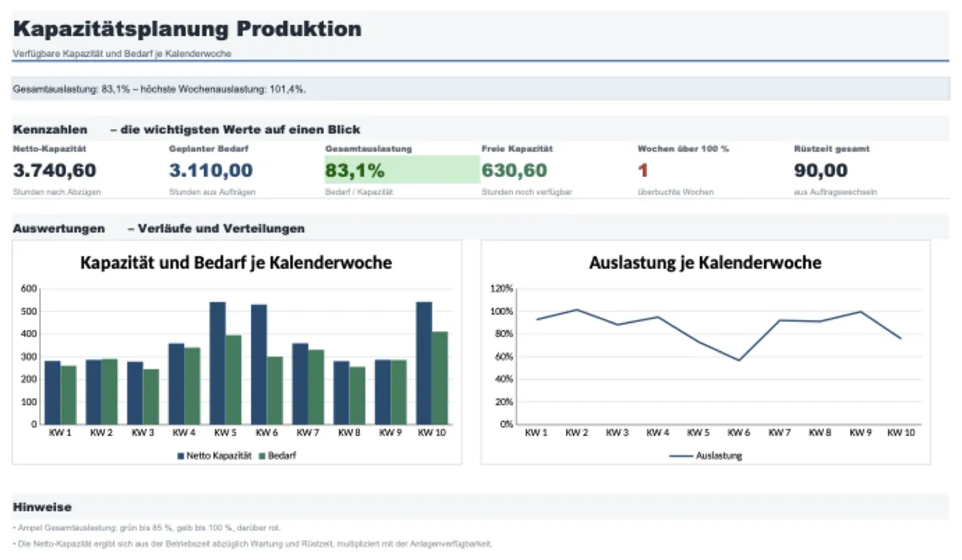Screen dimensions: 962x560
Task: Select the note about 'Ampel Gesamtauslastung'
Action: point(147,528)
